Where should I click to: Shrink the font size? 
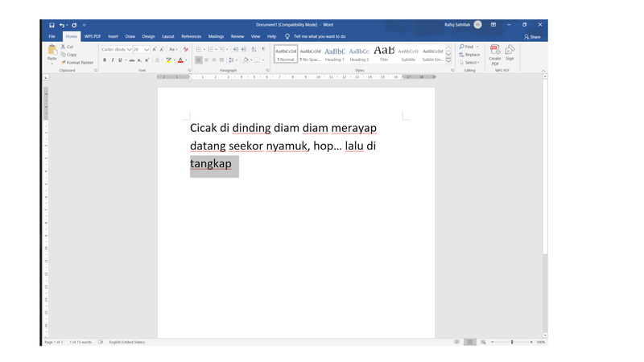162,49
